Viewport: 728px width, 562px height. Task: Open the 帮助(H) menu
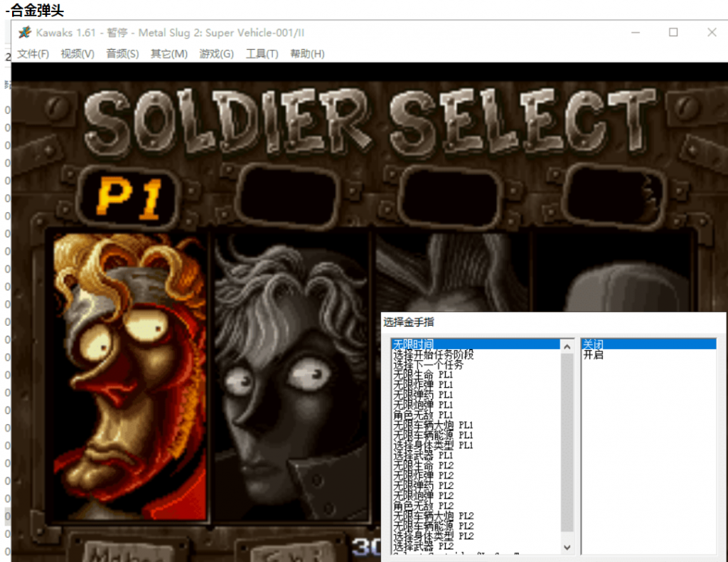(307, 54)
